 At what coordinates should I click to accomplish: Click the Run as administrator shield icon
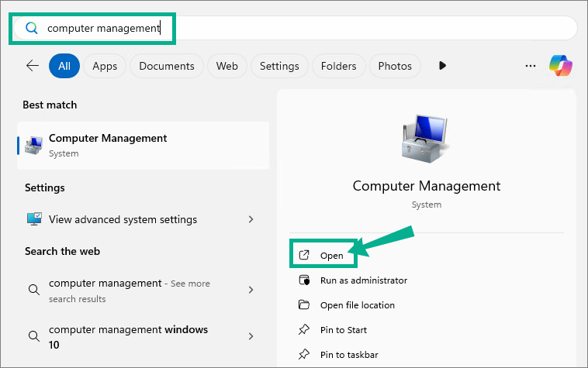pos(304,280)
